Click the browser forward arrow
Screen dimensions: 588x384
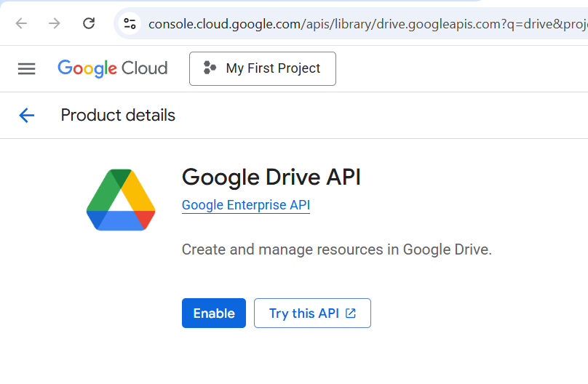55,23
